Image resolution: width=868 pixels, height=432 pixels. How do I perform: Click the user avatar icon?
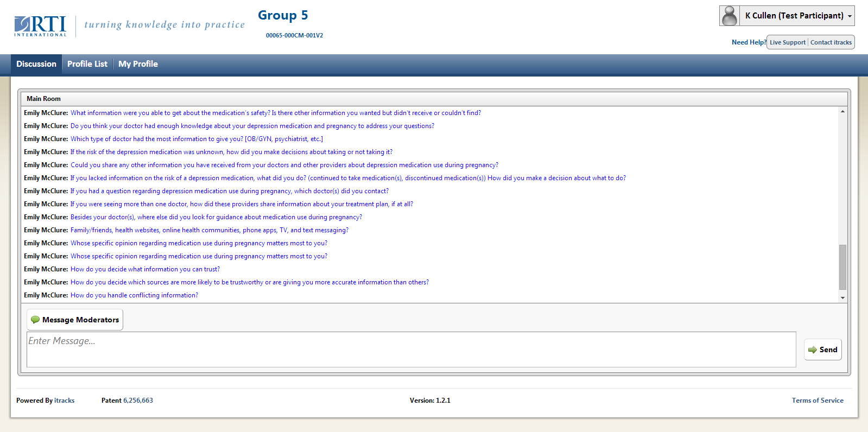[730, 16]
